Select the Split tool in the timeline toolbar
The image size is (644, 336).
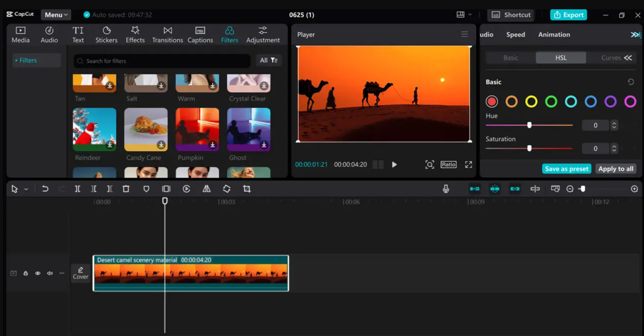point(77,189)
